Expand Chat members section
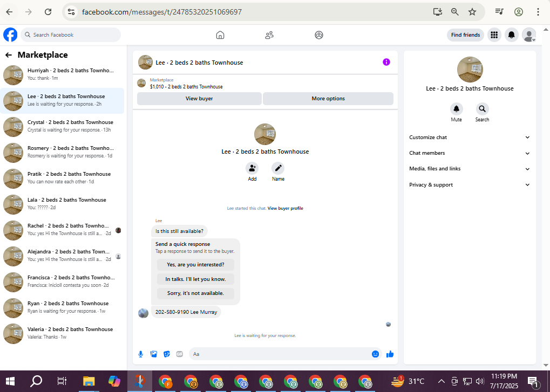 coord(470,153)
